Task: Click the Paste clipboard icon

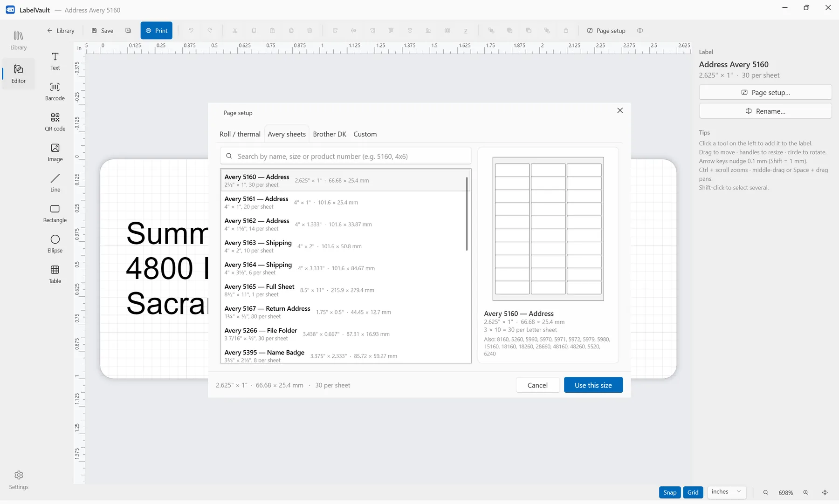Action: pyautogui.click(x=272, y=31)
